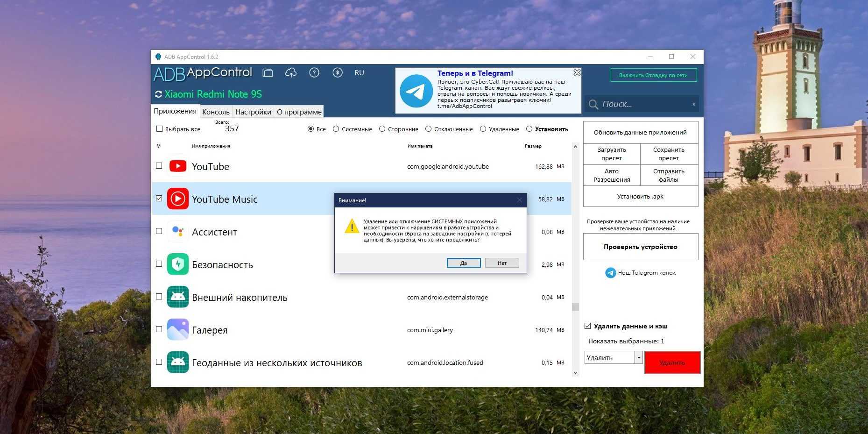The width and height of the screenshot is (868, 434).
Task: Open help via the question mark icon
Action: coord(314,73)
